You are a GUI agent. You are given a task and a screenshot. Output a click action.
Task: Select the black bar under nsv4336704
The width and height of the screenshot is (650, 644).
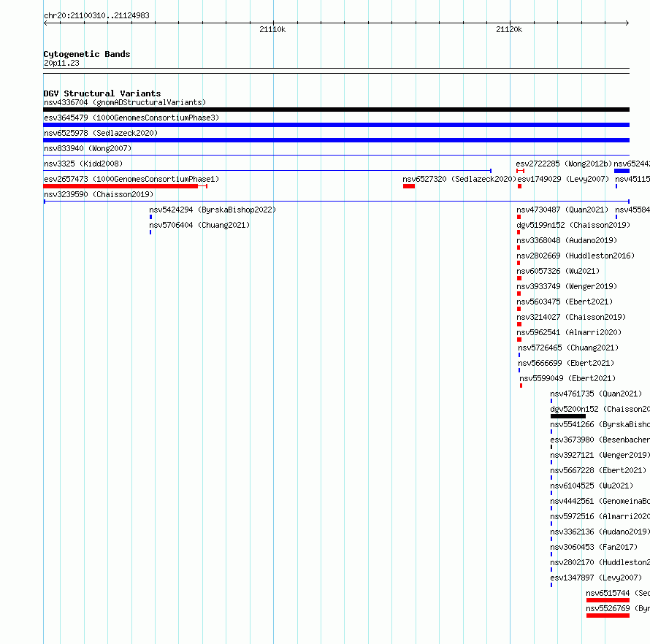click(x=336, y=110)
